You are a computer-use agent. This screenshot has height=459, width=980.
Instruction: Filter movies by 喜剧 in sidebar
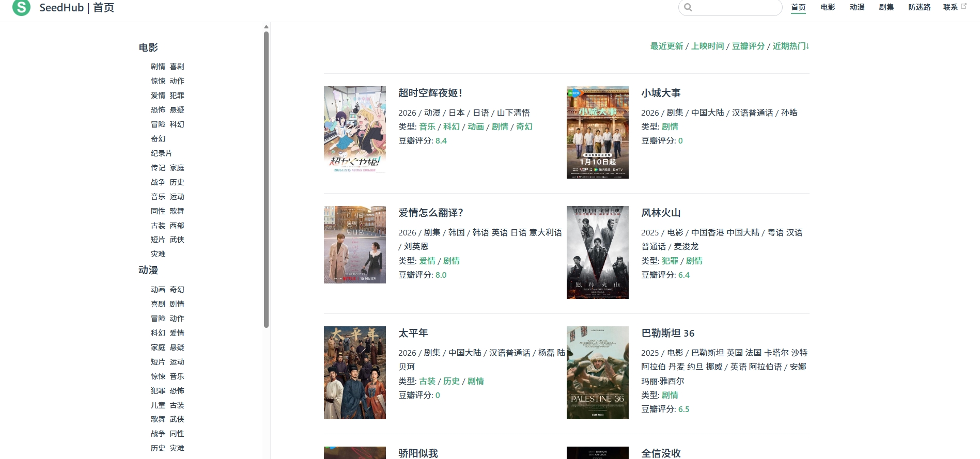[x=177, y=67]
